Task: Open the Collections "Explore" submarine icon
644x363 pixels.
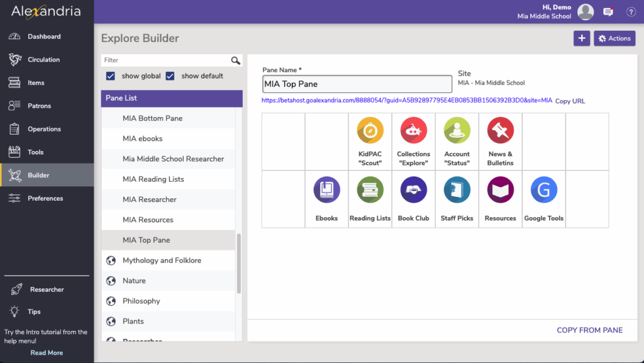Action: click(x=413, y=131)
